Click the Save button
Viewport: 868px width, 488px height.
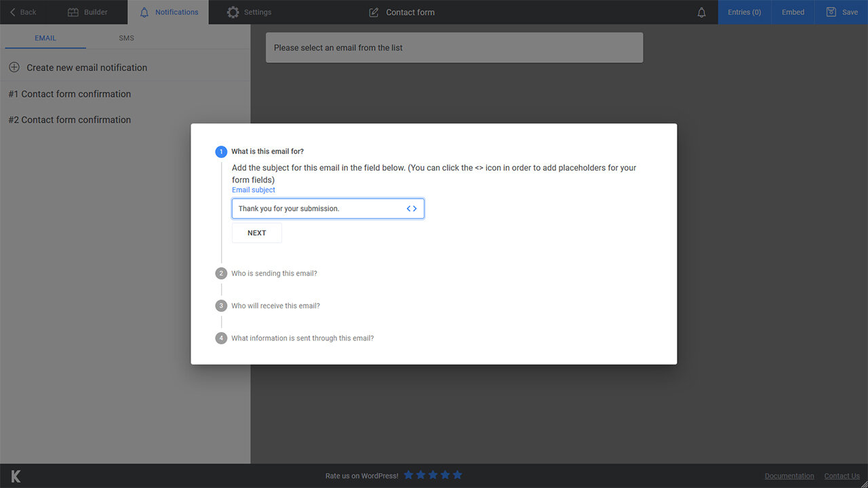pyautogui.click(x=842, y=12)
